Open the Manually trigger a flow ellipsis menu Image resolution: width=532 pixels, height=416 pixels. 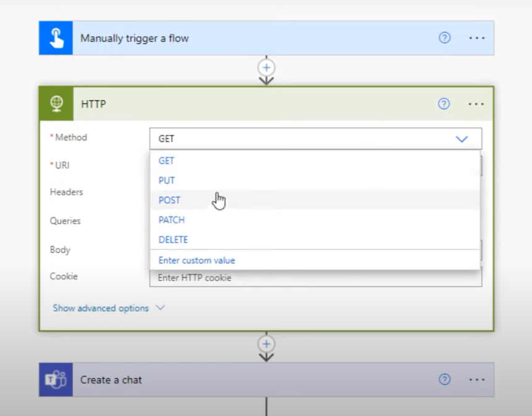476,38
